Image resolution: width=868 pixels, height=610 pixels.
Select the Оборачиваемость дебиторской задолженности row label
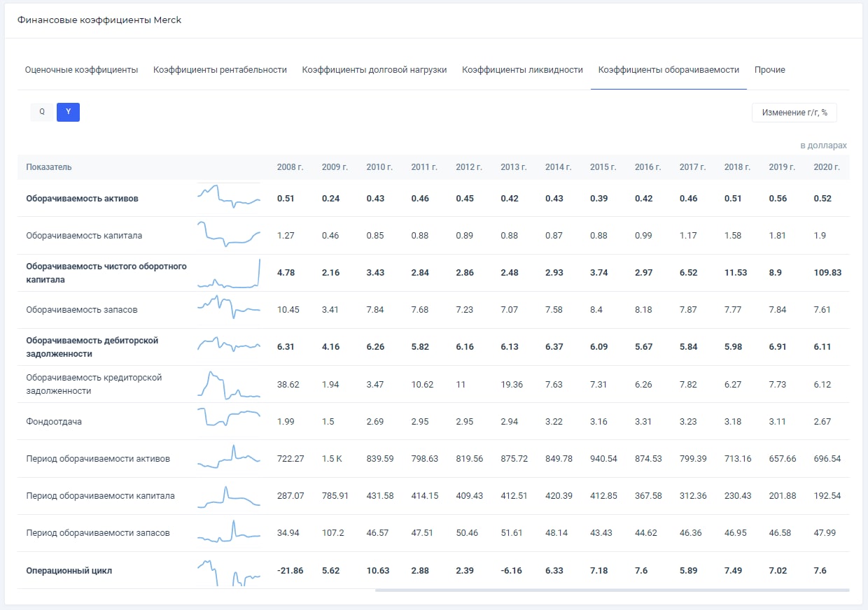tap(92, 347)
